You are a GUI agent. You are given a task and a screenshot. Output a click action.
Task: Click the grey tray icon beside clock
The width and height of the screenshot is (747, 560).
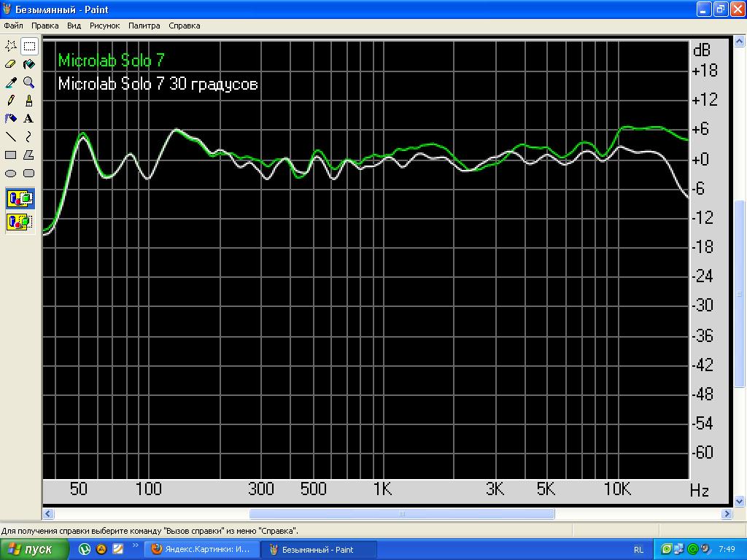(x=705, y=550)
